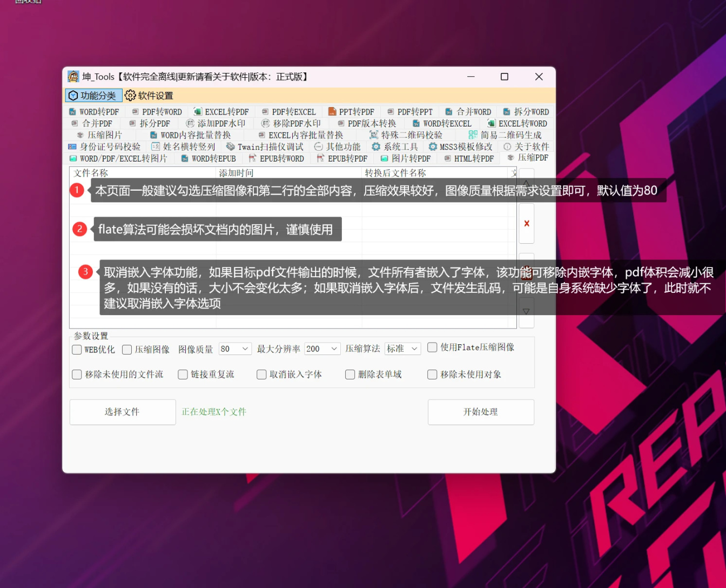This screenshot has height=588, width=726.
Task: Click the 添加PDF水印 watermark icon
Action: [x=190, y=123]
